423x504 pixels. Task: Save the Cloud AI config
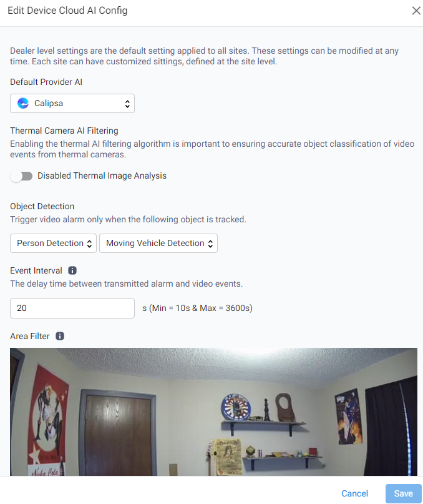[404, 493]
